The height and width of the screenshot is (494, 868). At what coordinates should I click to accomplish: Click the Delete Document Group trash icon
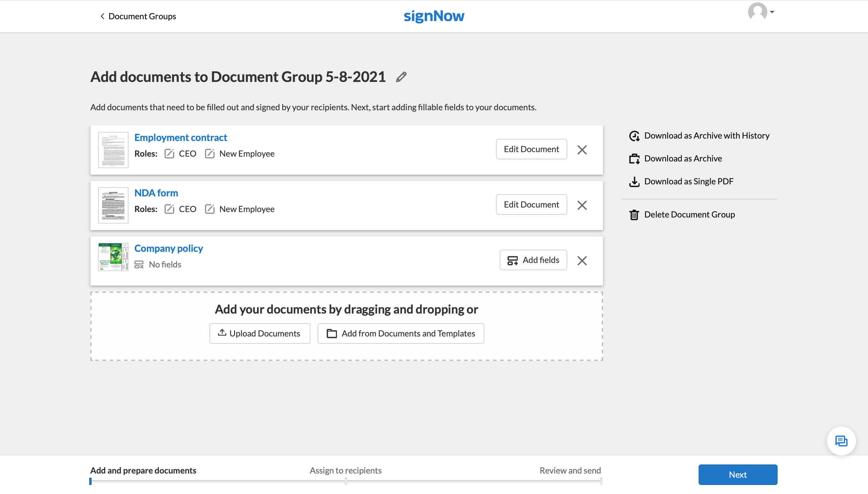[634, 215]
